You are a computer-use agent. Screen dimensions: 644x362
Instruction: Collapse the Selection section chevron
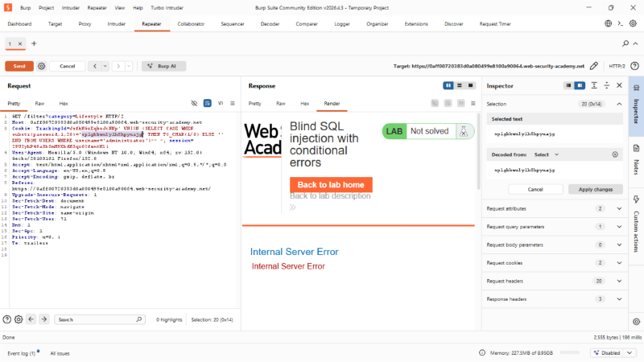pyautogui.click(x=619, y=104)
